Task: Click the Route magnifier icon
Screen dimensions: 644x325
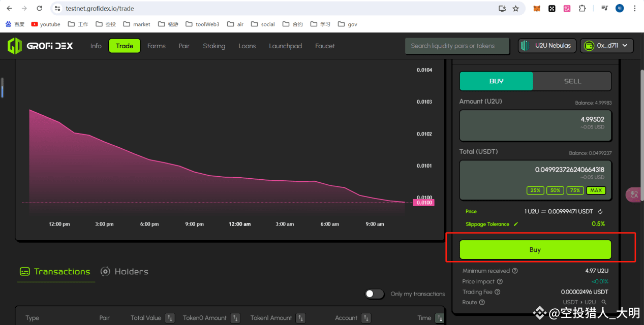Action: click(604, 302)
